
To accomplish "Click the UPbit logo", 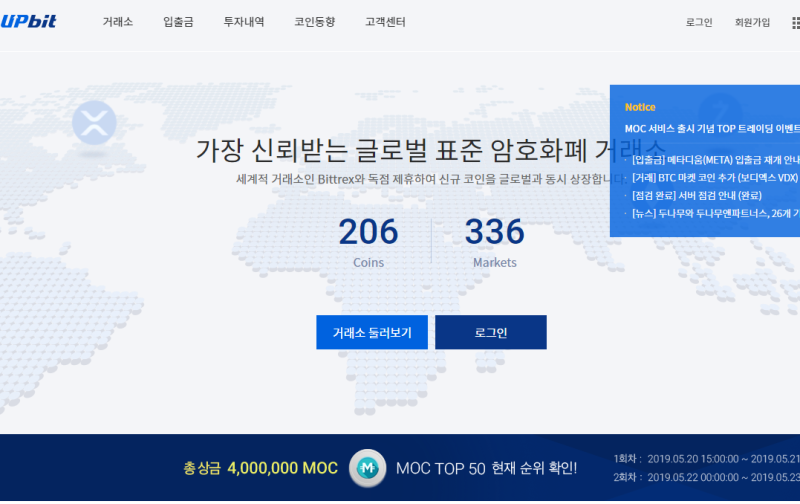I will pyautogui.click(x=28, y=21).
